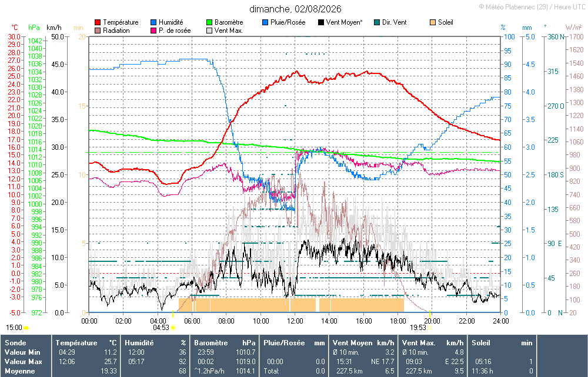Image resolution: width=588 pixels, height=377 pixels.
Task: Click the yellow sunrise marker on the time axis
Action: pyautogui.click(x=173, y=314)
